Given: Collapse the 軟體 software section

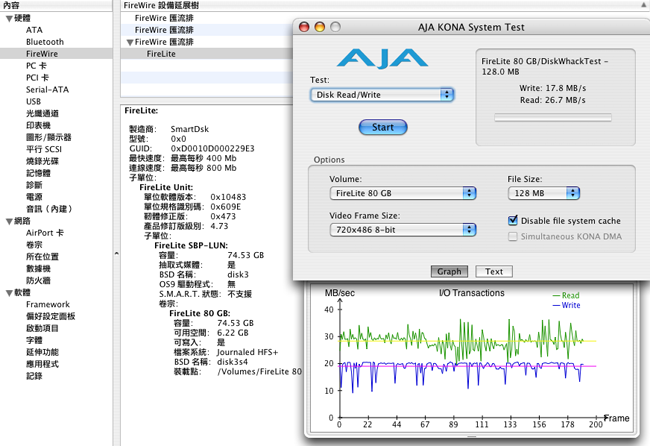Looking at the screenshot, I should tap(9, 293).
